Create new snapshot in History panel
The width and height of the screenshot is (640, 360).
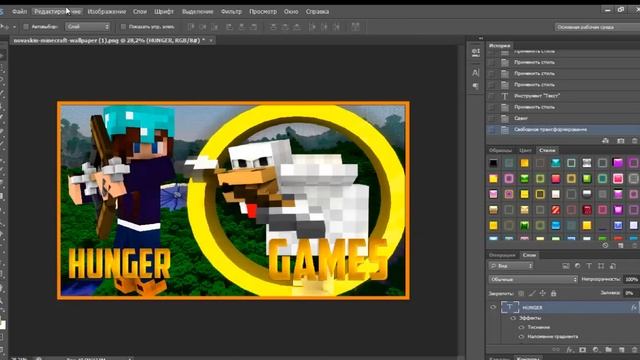pyautogui.click(x=621, y=141)
